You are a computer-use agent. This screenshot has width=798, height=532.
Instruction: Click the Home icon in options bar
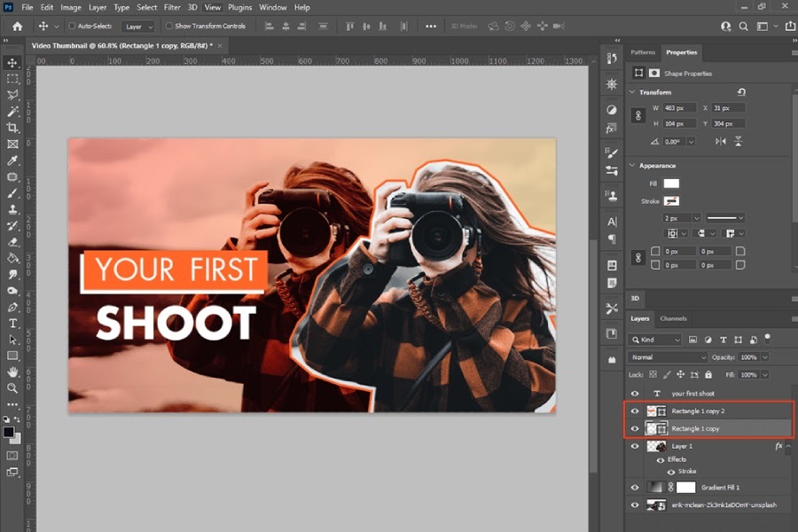point(18,26)
